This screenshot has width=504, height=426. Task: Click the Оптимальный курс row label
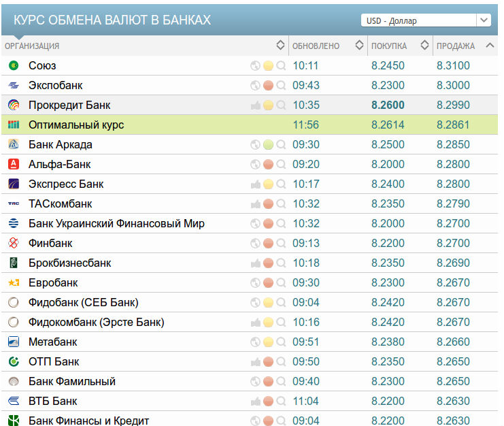[x=76, y=125]
